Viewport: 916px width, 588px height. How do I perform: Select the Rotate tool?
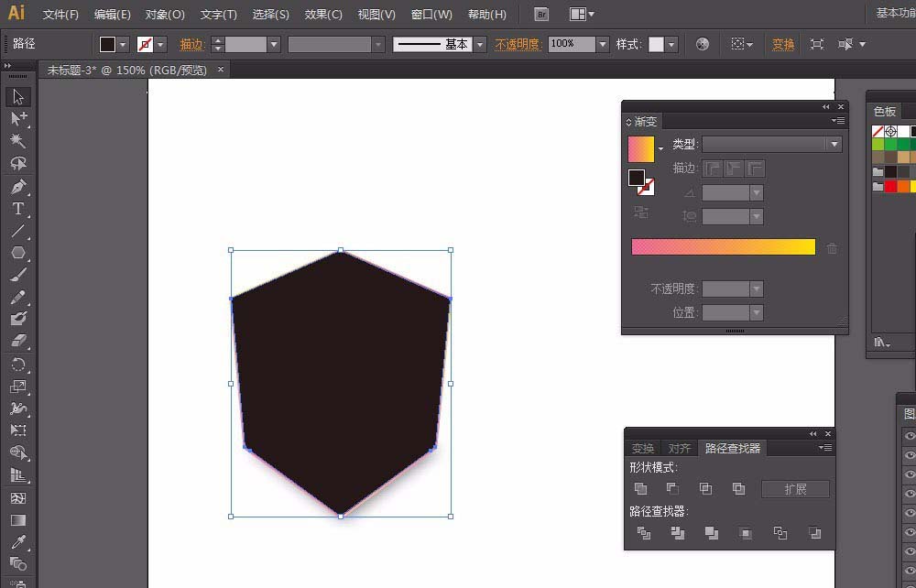pos(18,365)
